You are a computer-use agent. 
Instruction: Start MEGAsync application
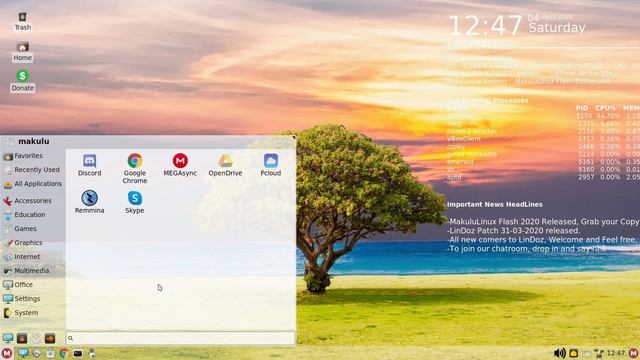pos(180,165)
